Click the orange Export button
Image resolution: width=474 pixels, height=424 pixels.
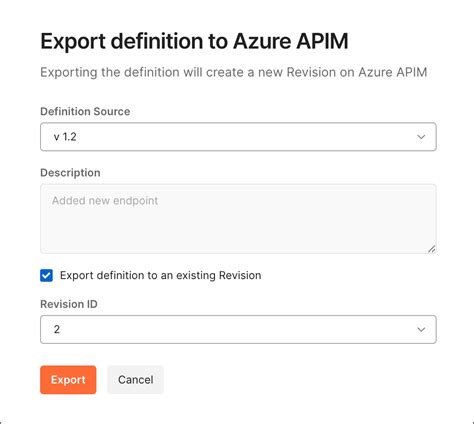(x=68, y=380)
